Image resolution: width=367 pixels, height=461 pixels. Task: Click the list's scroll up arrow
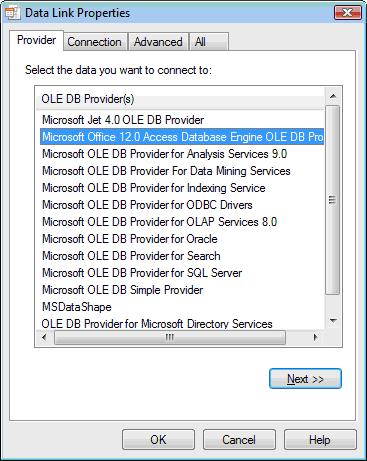332,97
